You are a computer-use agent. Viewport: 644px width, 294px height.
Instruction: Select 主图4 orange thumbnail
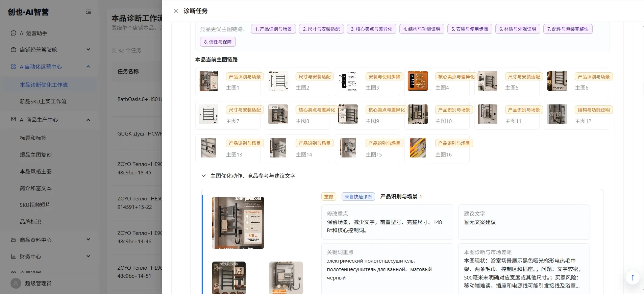(x=418, y=81)
